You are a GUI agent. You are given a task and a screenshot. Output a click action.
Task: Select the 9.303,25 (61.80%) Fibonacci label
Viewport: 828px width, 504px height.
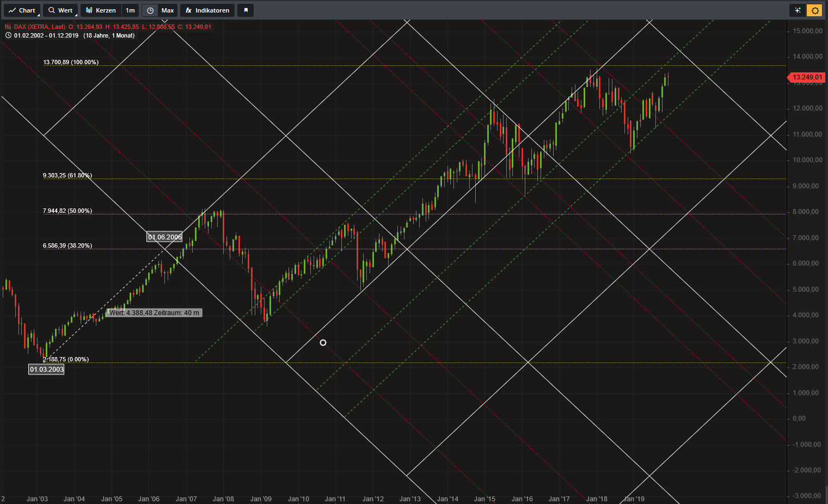(x=68, y=176)
